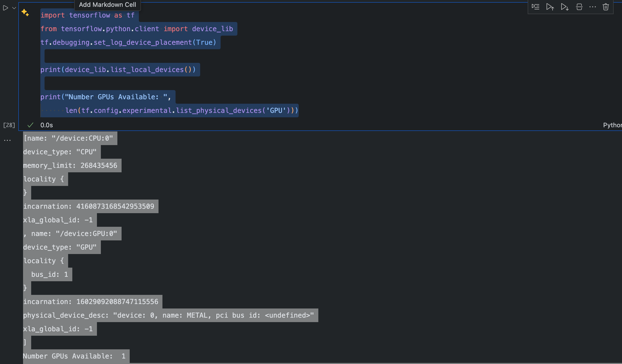Click output line Number GPUs Available: 1
Viewport: 622px width, 364px height.
74,356
